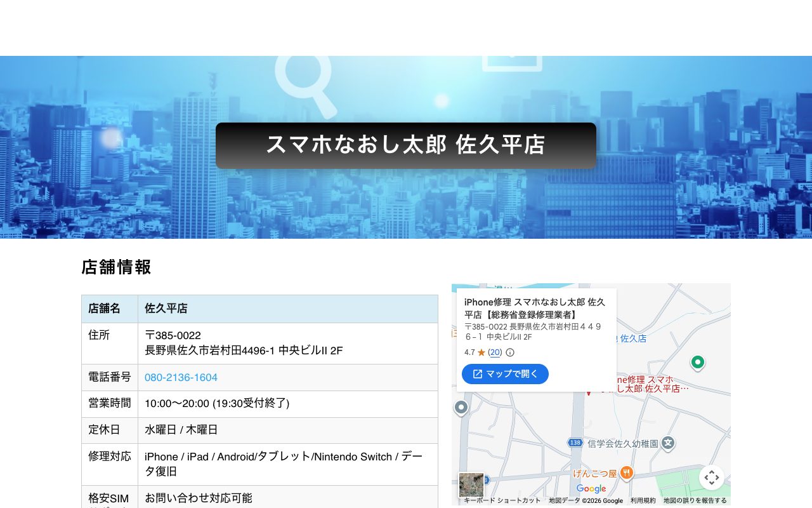The height and width of the screenshot is (508, 812).
Task: Click the 信学会佐久幼稚園 map label
Action: [622, 443]
